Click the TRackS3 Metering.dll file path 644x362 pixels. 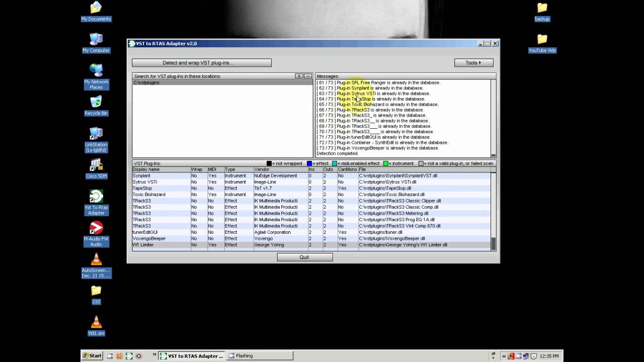(393, 214)
